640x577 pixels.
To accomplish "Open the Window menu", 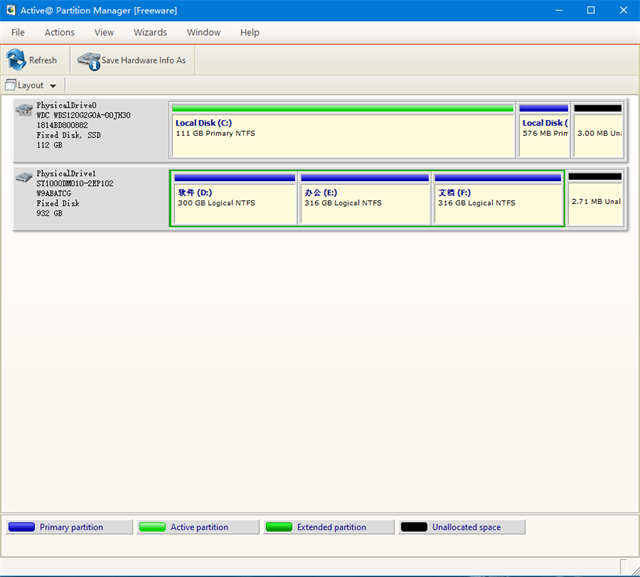I will click(204, 32).
